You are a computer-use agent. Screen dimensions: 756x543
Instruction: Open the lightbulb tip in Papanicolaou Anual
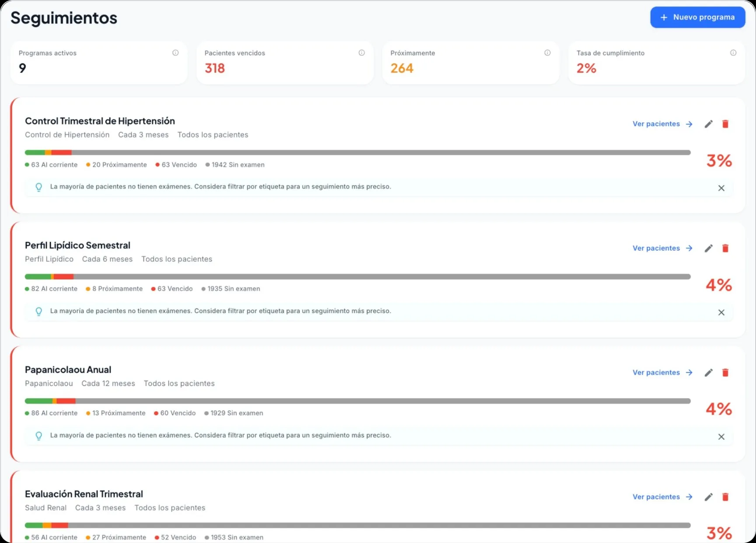coord(39,436)
